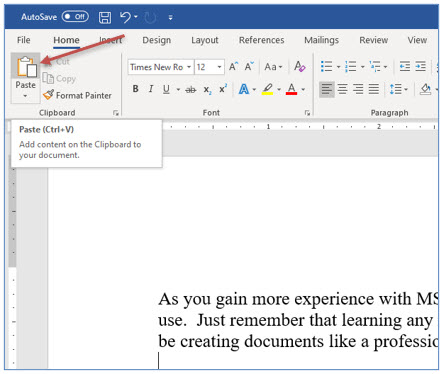
Task: Open the font color dropdown arrow
Action: click(x=303, y=89)
